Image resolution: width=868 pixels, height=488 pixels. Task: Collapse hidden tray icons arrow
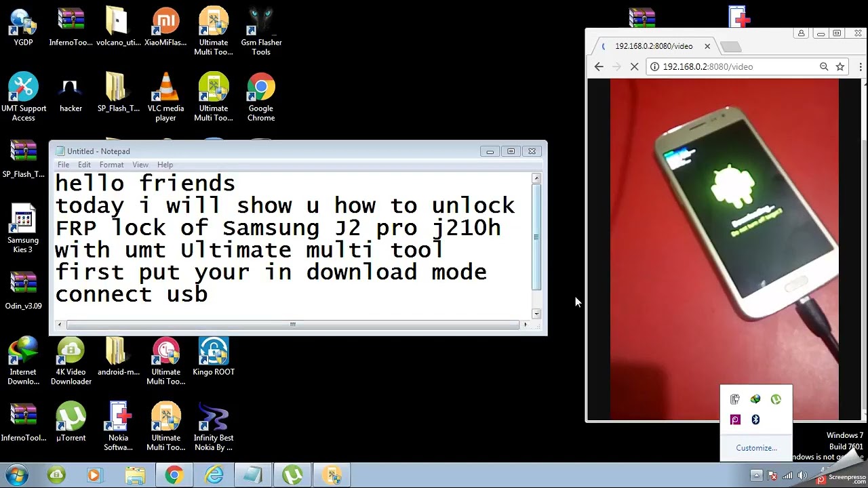[756, 475]
